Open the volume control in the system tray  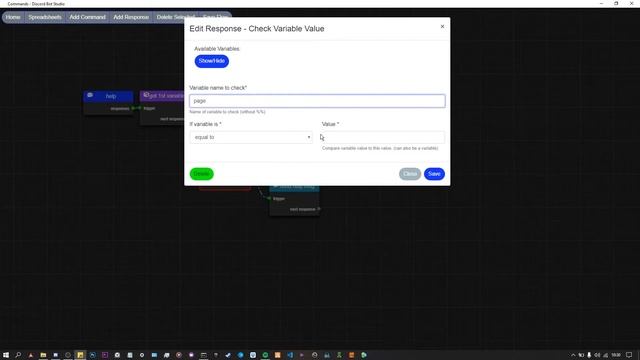598,355
